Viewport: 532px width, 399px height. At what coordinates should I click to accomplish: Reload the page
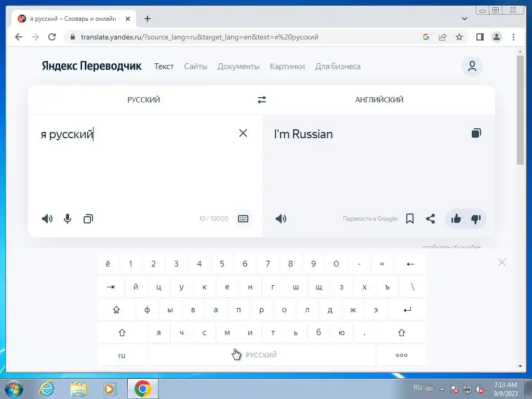pyautogui.click(x=52, y=37)
